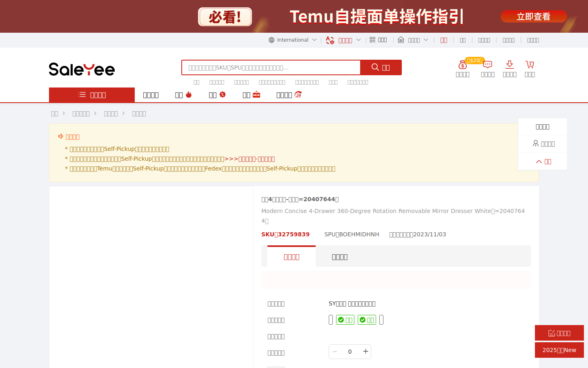Select the second gray product tab
The height and width of the screenshot is (368, 588).
339,257
